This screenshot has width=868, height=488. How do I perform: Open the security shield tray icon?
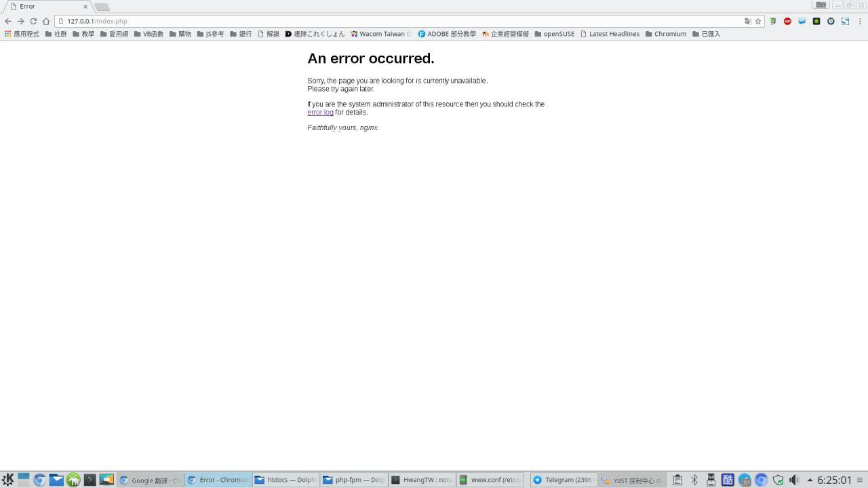778,480
